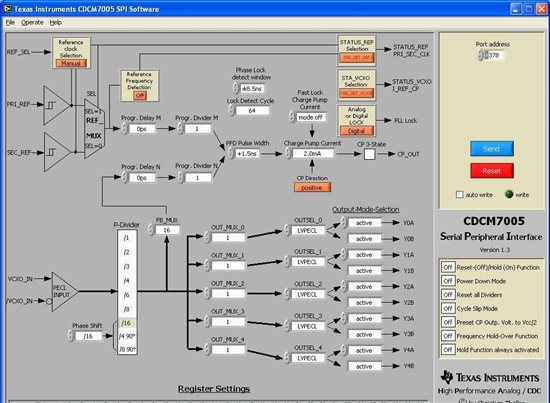550x403 pixels.
Task: Click Y0B active output mode field
Action: pos(364,239)
